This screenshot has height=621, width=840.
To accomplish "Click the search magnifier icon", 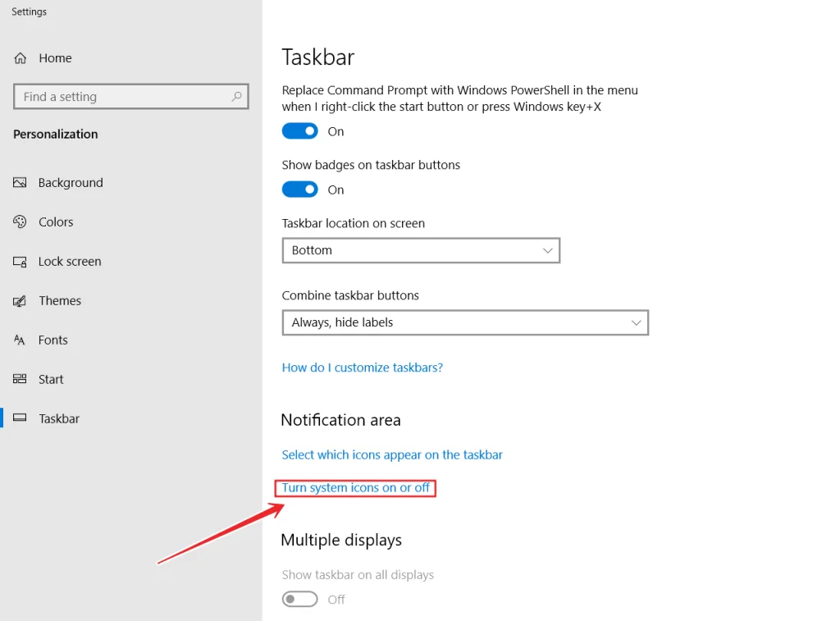I will 236,97.
